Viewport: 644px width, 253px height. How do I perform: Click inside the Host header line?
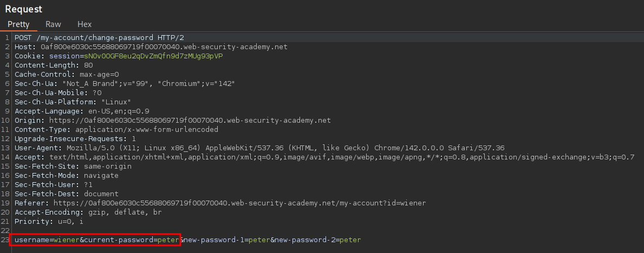point(162,47)
